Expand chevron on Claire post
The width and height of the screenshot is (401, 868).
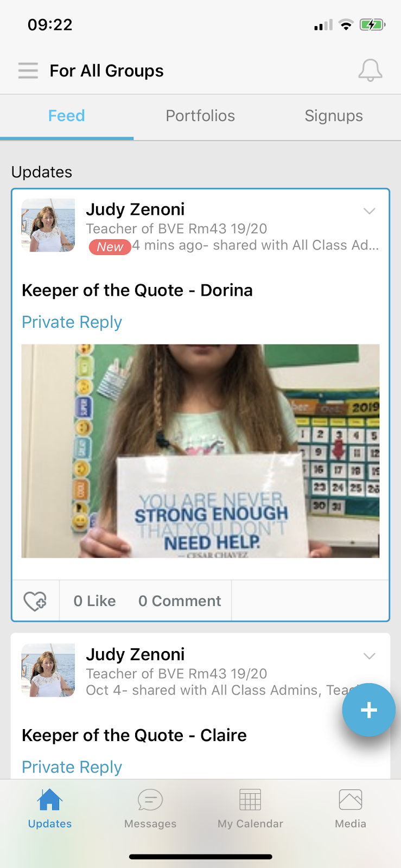click(x=370, y=656)
